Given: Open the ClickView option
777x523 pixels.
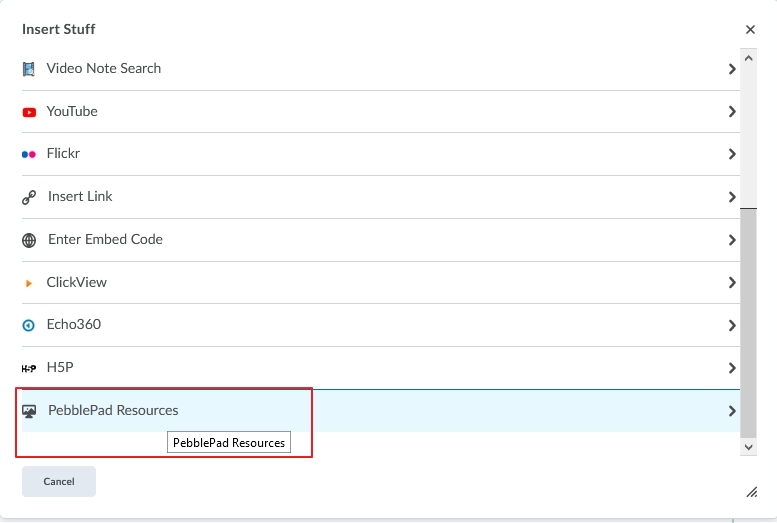Looking at the screenshot, I should click(x=381, y=283).
